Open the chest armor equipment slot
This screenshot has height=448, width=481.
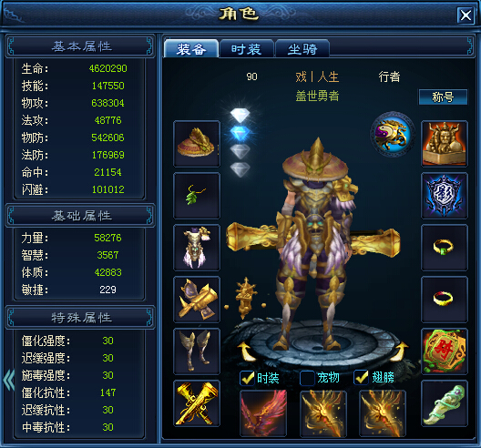click(197, 248)
